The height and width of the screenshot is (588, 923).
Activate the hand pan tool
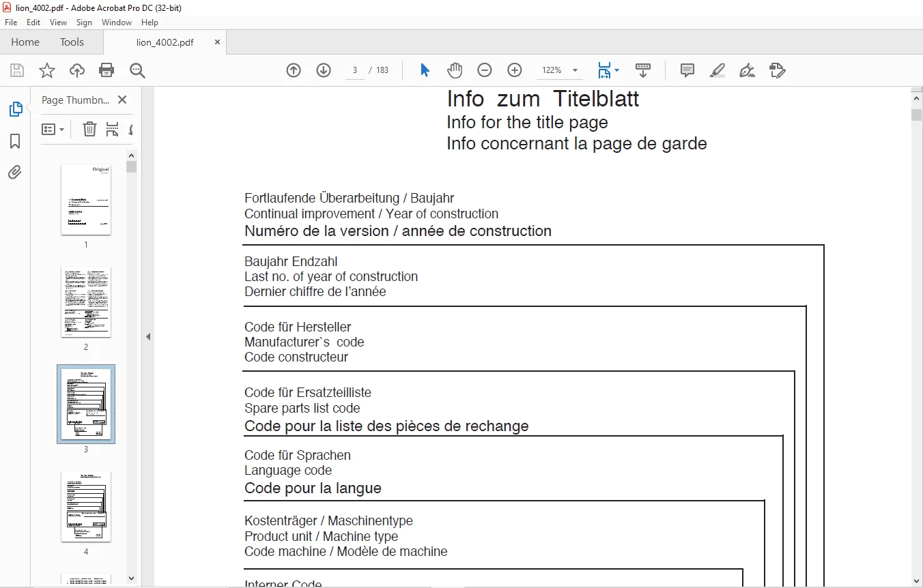pyautogui.click(x=455, y=70)
